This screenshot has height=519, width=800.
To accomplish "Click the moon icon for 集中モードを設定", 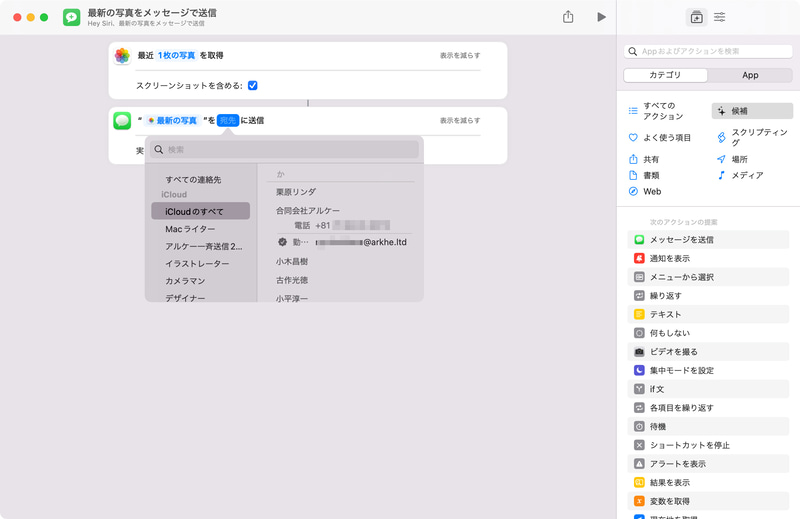I will (x=639, y=370).
